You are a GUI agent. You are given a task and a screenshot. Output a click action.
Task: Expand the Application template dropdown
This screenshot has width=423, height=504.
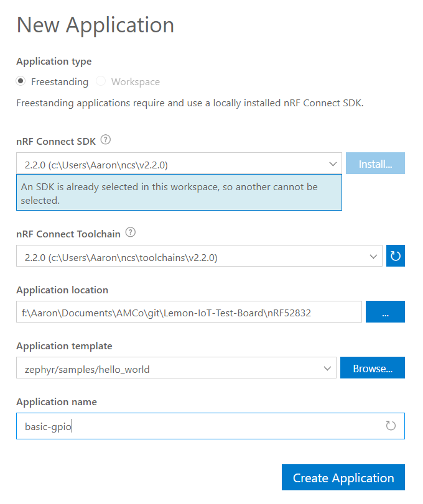pyautogui.click(x=176, y=369)
